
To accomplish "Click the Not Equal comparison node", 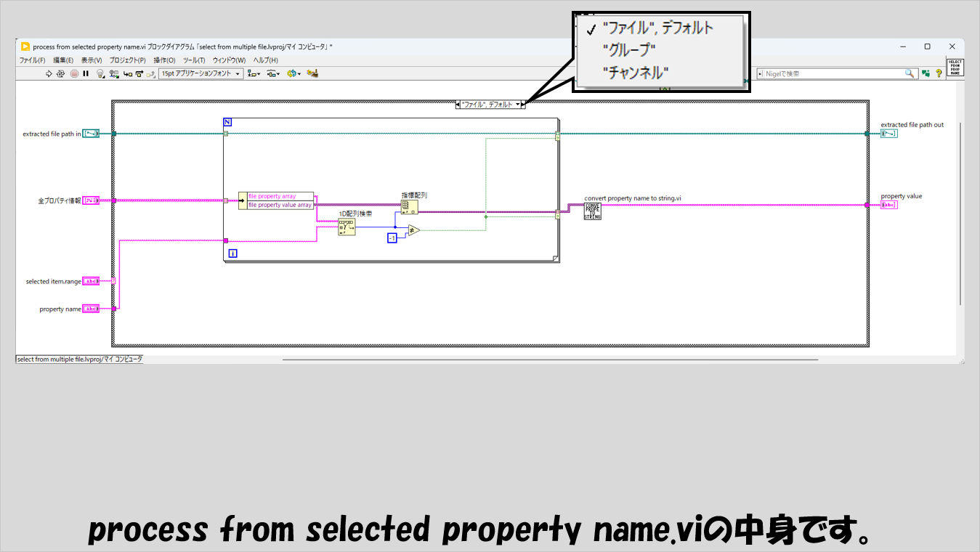I will [413, 230].
